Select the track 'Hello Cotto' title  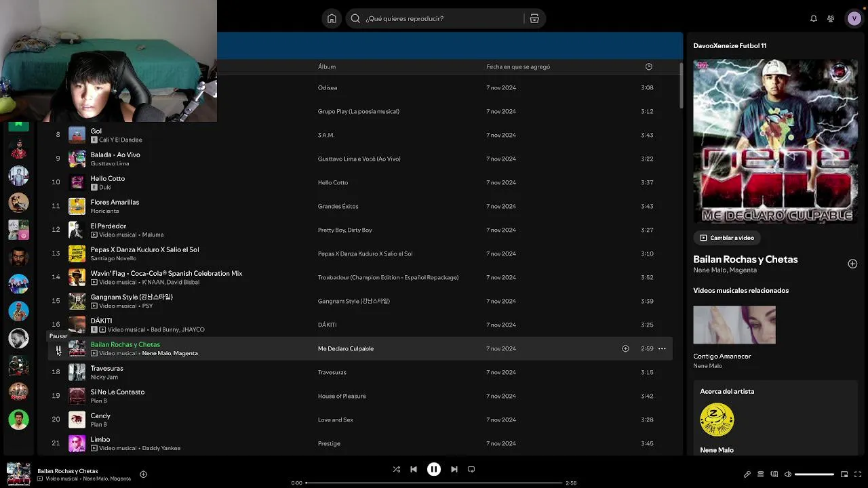pyautogui.click(x=108, y=178)
